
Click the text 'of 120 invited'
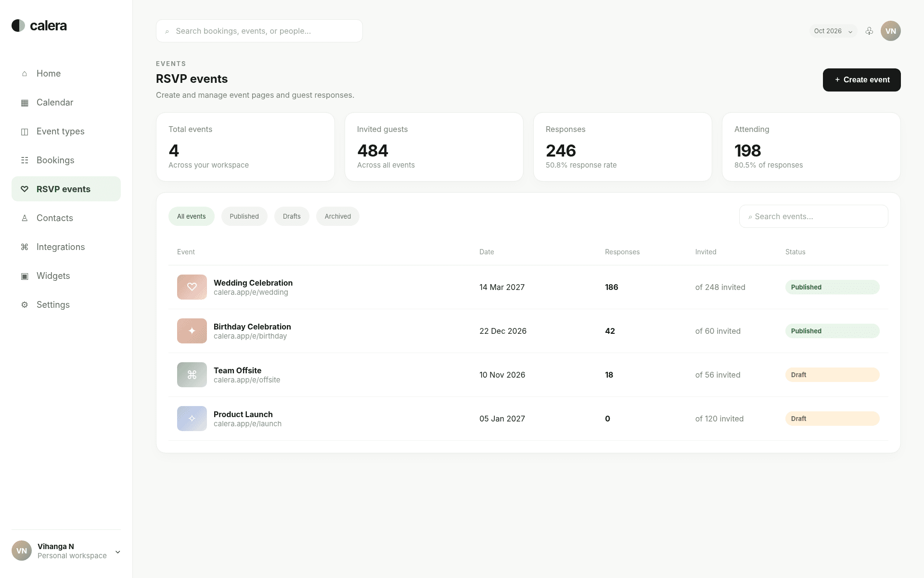pyautogui.click(x=719, y=419)
